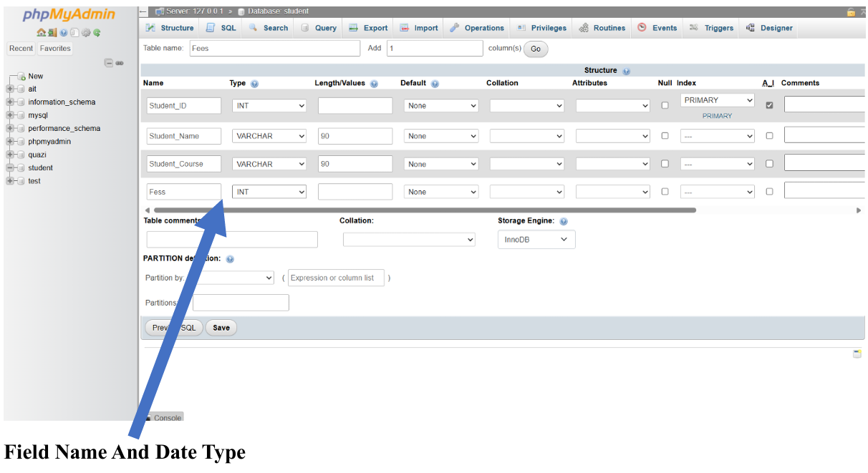Collapse the student database tree node

click(9, 167)
